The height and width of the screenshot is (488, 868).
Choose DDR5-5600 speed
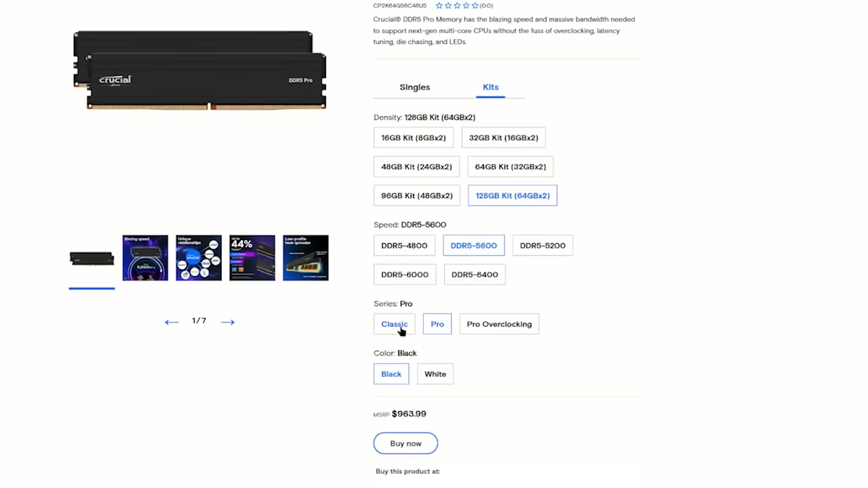[473, 245]
